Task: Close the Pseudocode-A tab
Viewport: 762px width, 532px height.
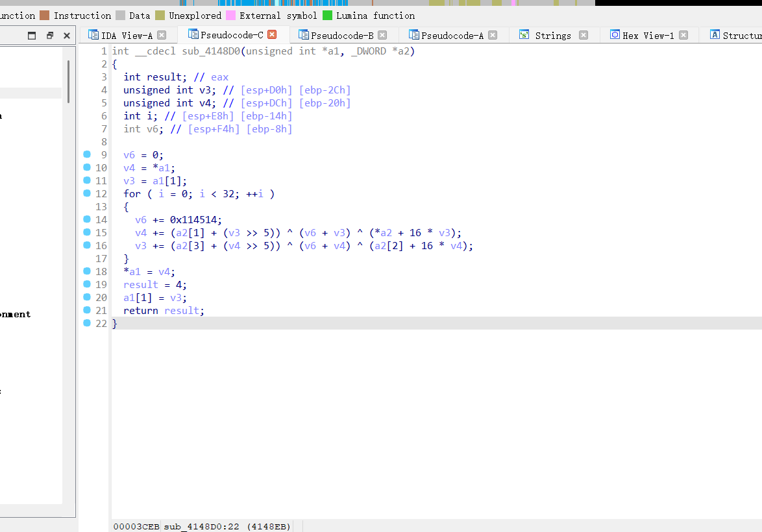Action: 493,35
